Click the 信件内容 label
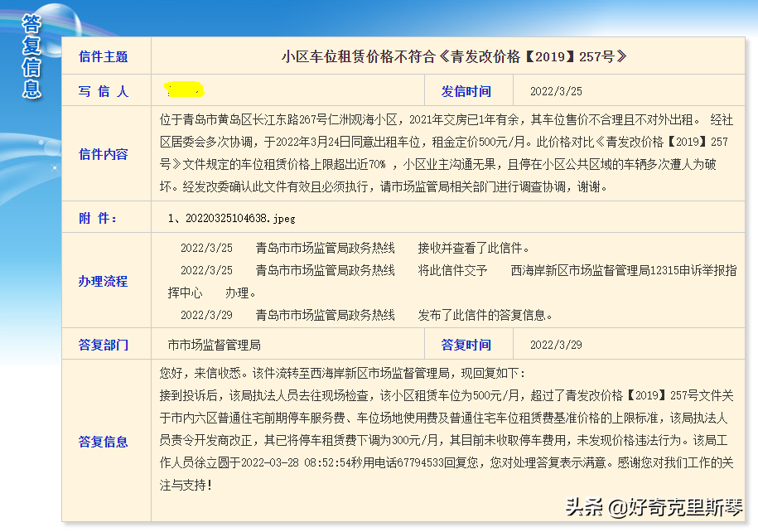 pos(103,154)
